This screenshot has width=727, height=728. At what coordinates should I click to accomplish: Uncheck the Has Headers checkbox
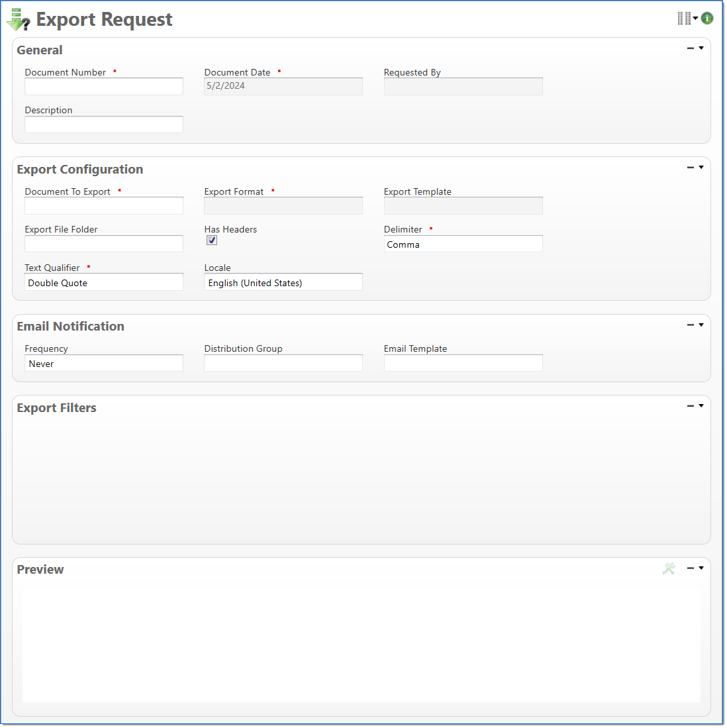[212, 240]
